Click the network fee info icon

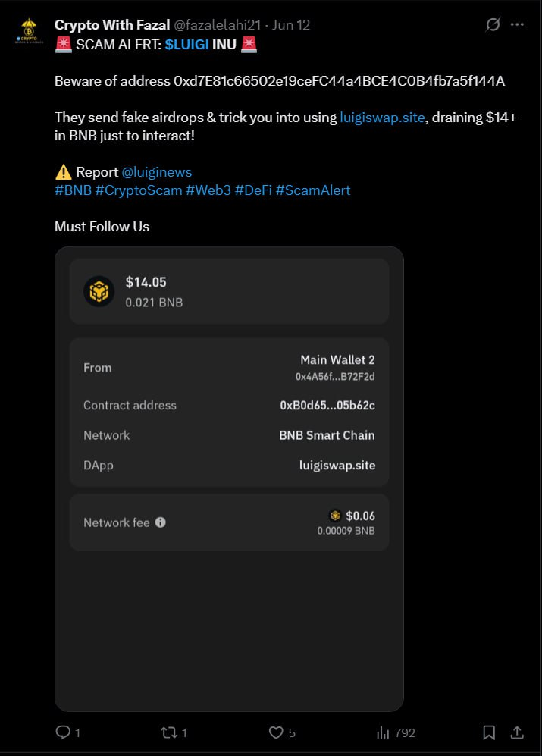click(160, 522)
